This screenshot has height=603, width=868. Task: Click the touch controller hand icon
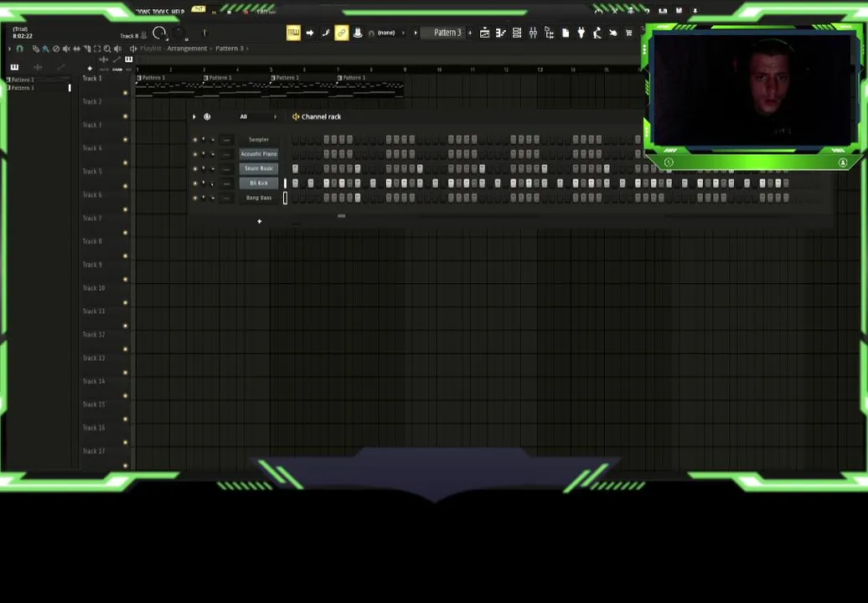[612, 33]
